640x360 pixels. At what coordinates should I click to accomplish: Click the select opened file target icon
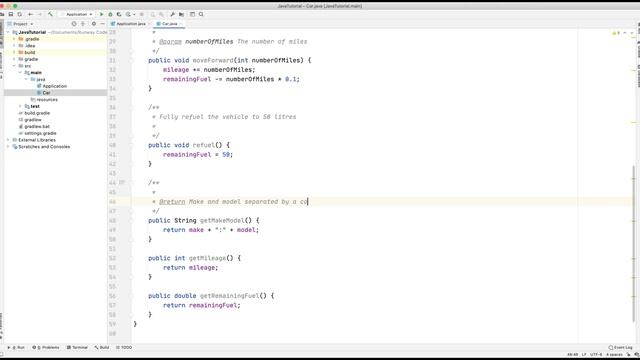click(x=74, y=24)
